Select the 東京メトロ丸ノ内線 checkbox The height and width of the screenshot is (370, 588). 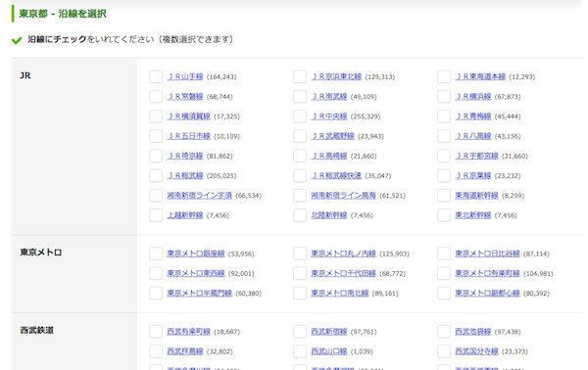[300, 254]
